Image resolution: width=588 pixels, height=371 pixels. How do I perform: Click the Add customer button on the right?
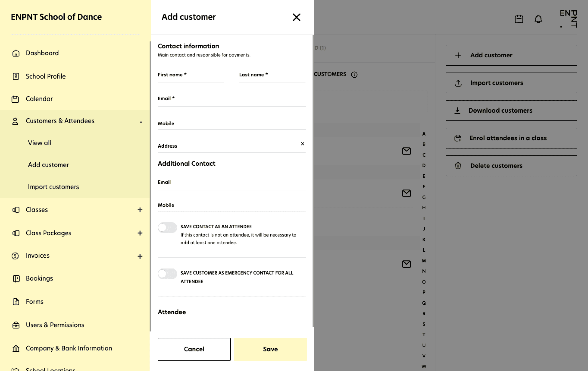click(x=511, y=55)
